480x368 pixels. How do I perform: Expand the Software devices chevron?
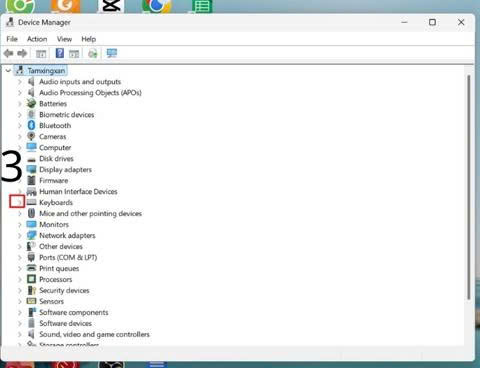point(20,323)
